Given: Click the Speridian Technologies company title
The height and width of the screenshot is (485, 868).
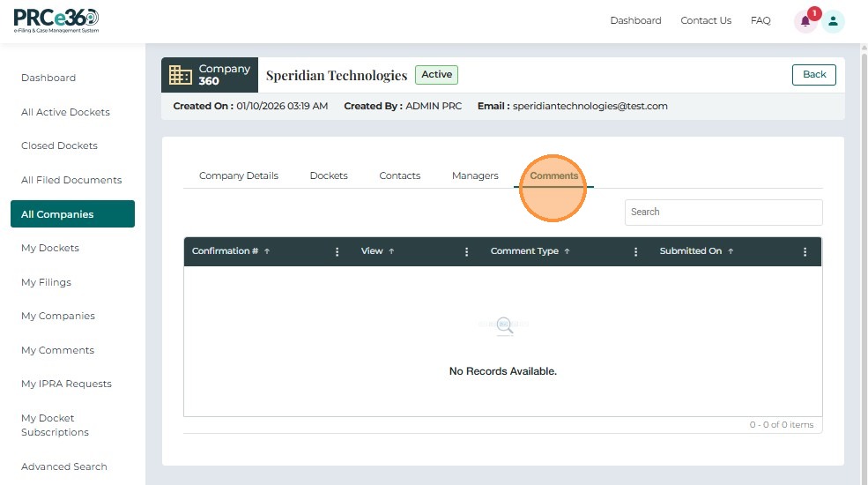Looking at the screenshot, I should coord(337,75).
